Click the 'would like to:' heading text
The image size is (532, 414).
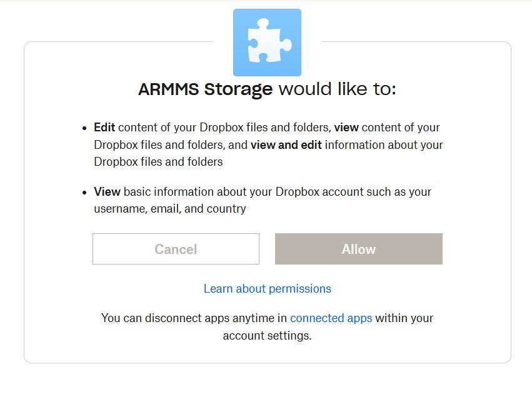[337, 89]
